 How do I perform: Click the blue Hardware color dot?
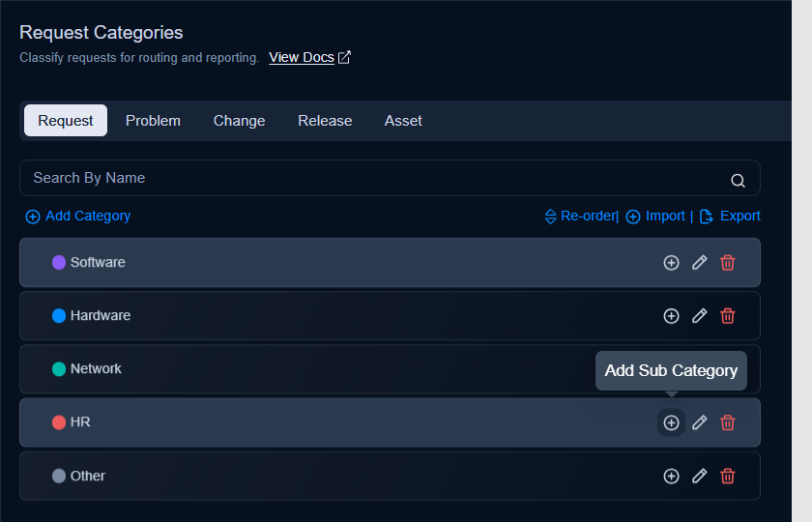tap(59, 316)
